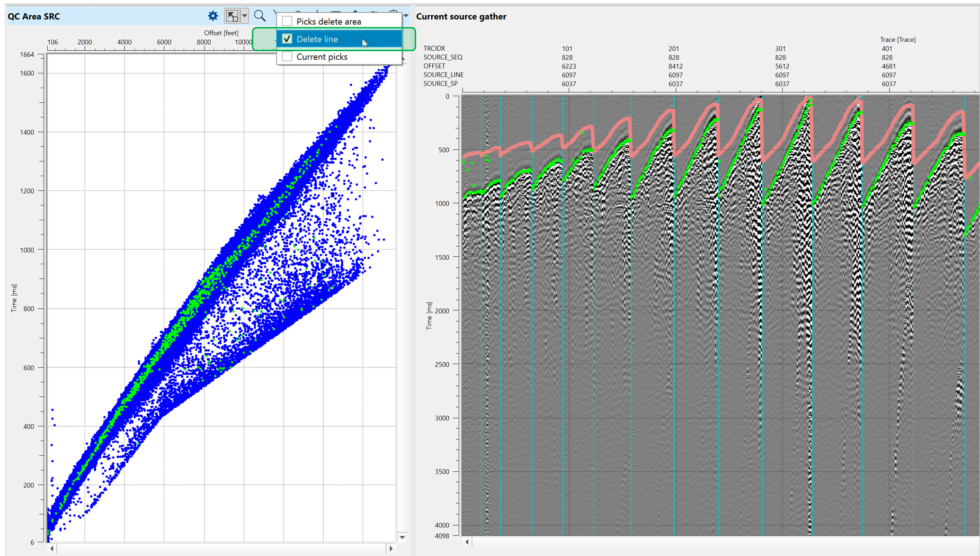Click the OFFSET header row label

pyautogui.click(x=434, y=66)
